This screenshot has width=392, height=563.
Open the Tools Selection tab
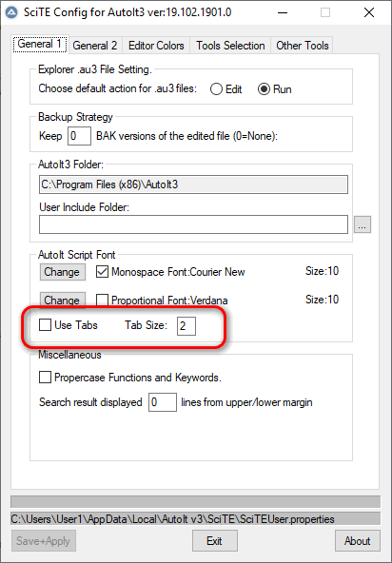[230, 46]
